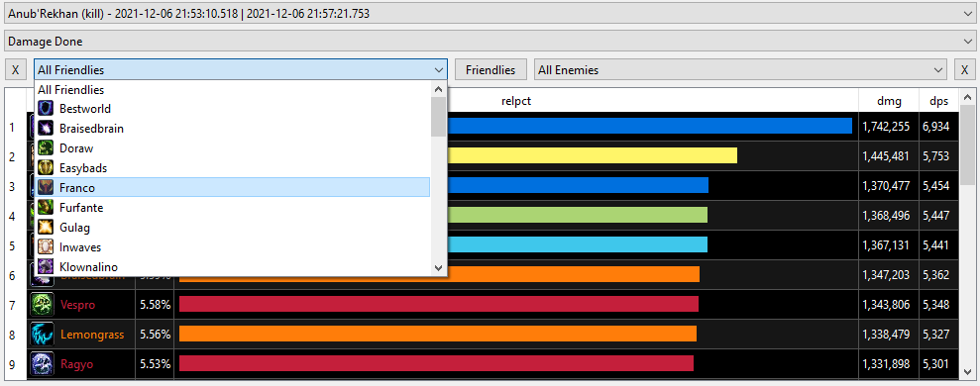Choose Inwaves from the friendlies list

click(233, 247)
